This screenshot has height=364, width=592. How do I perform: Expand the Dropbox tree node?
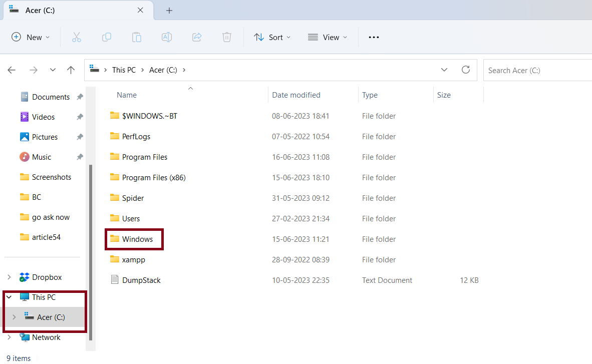[9, 277]
